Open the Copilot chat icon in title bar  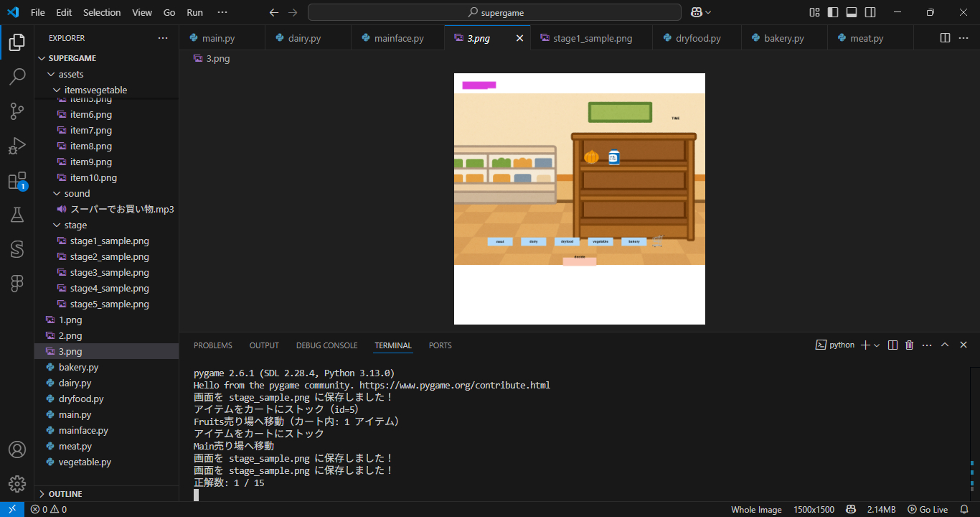pos(697,12)
